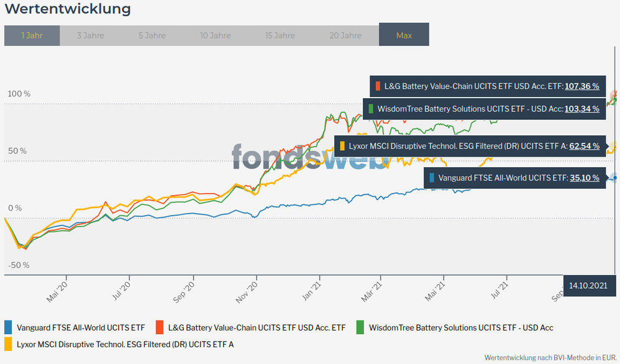Click the Max time range tab
The image size is (620, 364).
click(x=404, y=35)
